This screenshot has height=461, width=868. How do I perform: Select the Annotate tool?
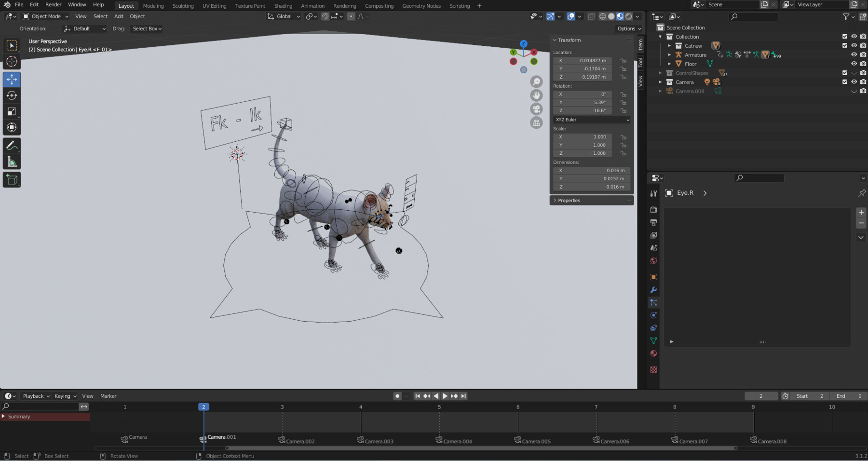(12, 145)
